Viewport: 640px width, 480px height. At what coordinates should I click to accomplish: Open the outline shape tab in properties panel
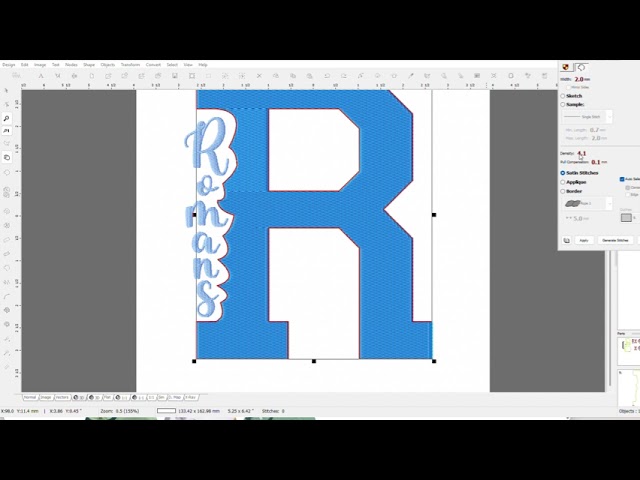[581, 67]
